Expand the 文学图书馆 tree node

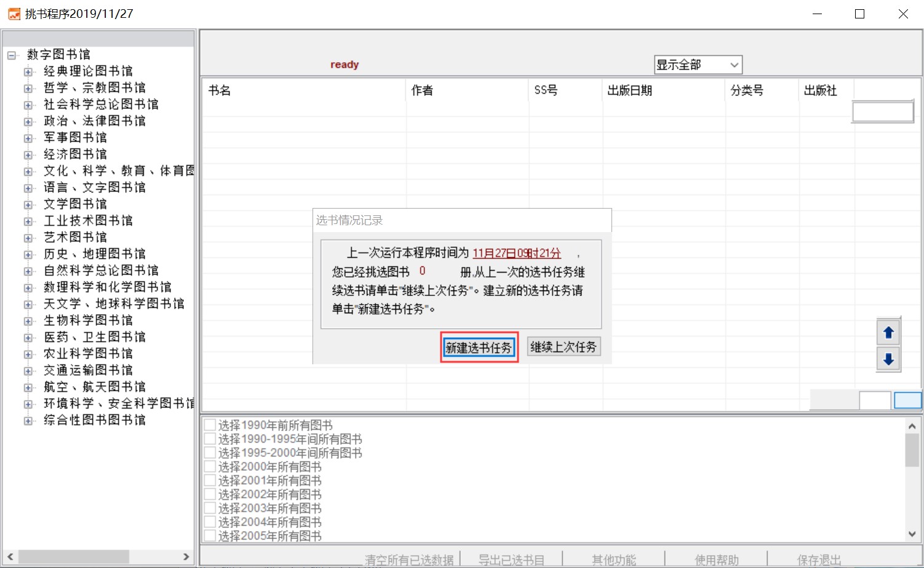point(28,205)
